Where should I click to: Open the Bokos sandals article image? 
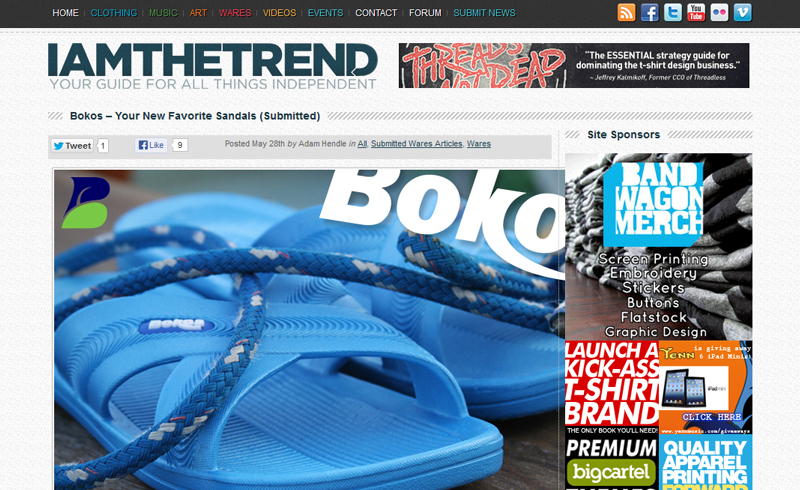point(310,330)
